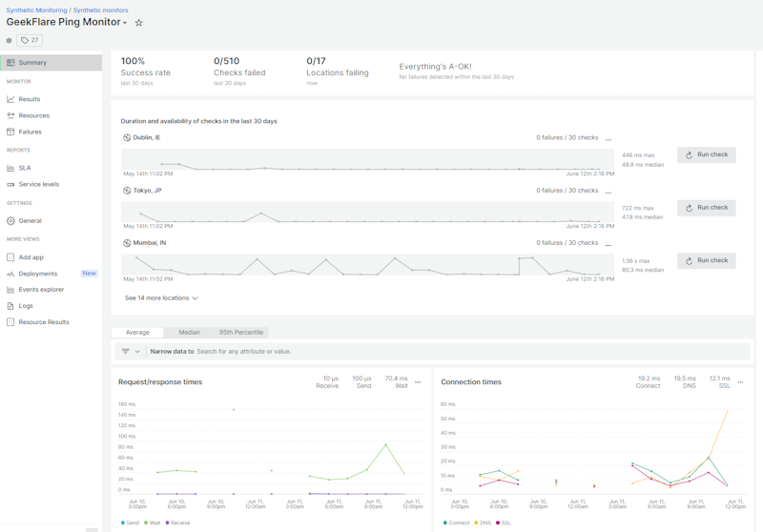Click the 0/510 Checks failed stat
The width and height of the screenshot is (763, 532).
click(239, 71)
